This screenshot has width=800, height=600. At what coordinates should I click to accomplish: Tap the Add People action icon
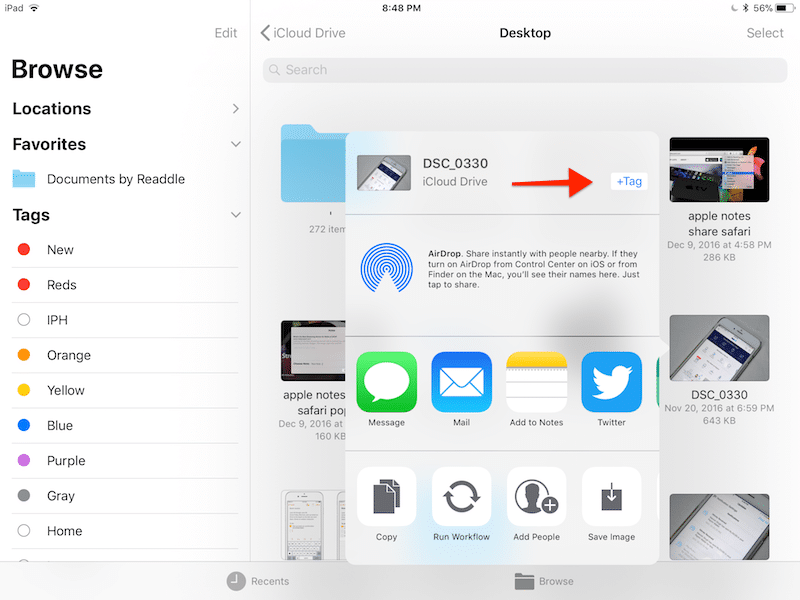[x=536, y=497]
